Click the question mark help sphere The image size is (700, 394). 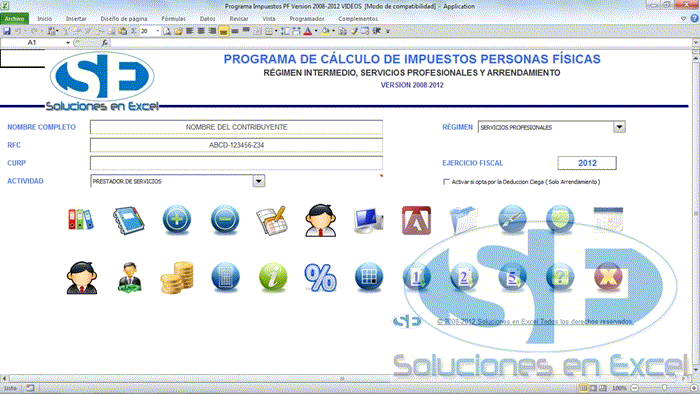coord(560,277)
